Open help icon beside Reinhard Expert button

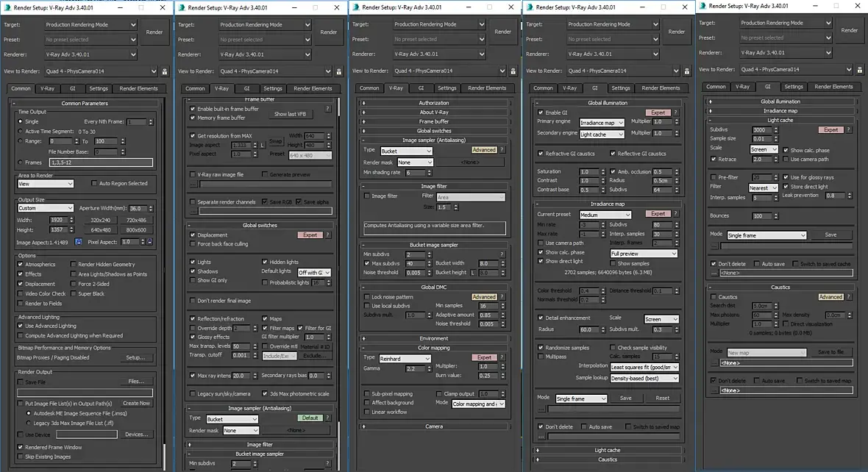502,357
